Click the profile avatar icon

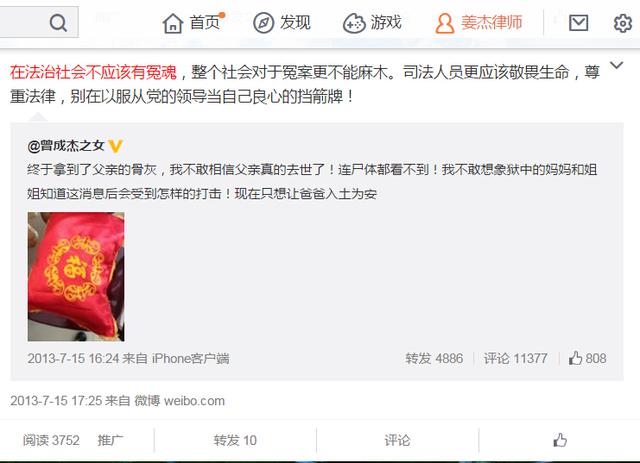click(444, 23)
